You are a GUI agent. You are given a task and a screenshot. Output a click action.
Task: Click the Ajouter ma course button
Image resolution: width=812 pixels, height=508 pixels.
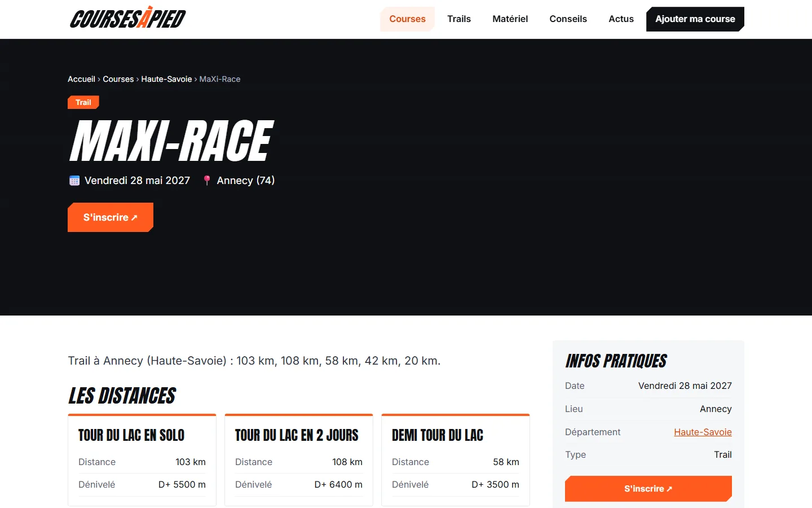[695, 19]
